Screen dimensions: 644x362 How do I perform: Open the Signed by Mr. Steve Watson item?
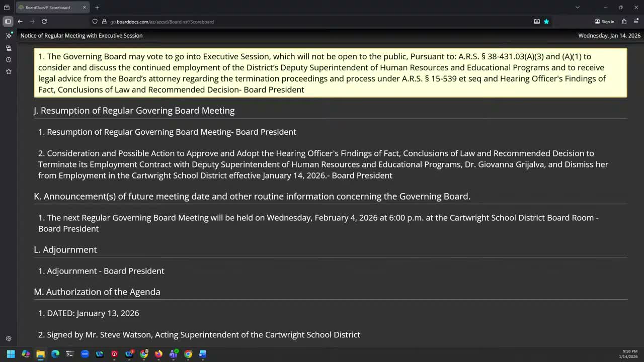click(x=199, y=335)
